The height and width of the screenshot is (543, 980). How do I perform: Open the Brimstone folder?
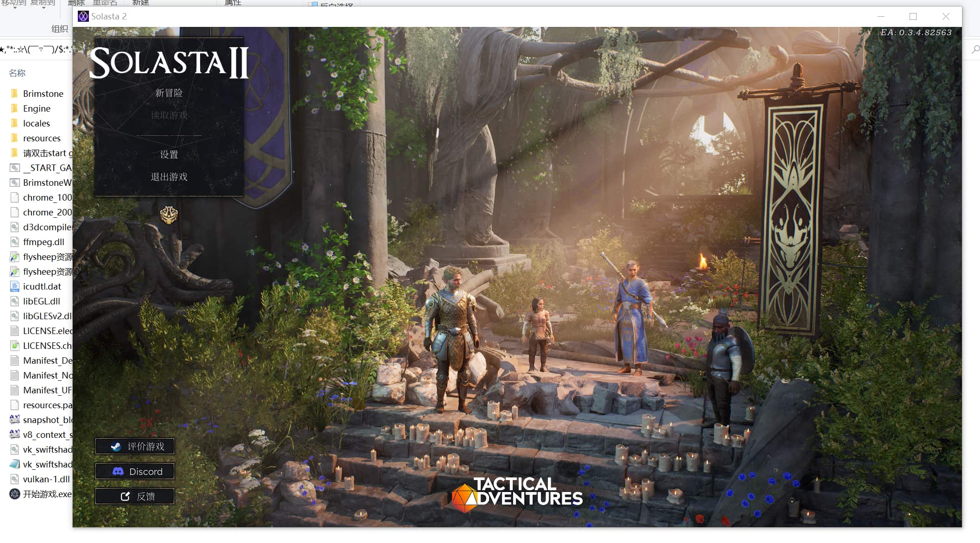[x=43, y=94]
